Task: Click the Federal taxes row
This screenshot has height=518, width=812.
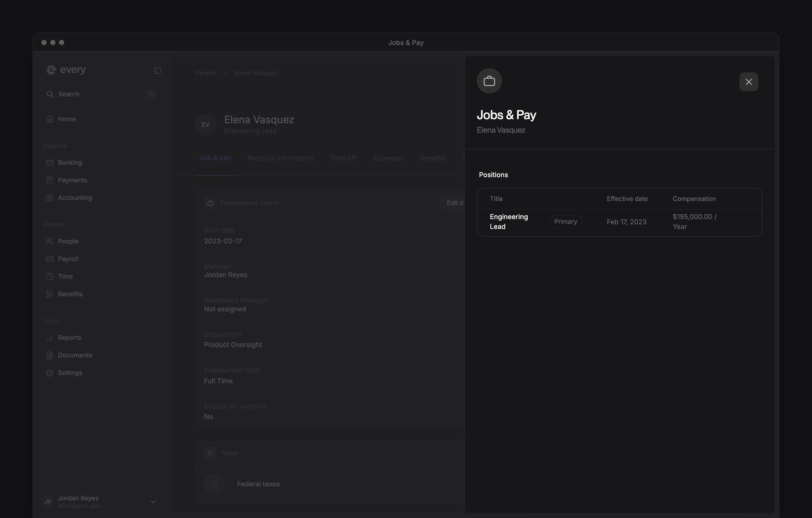Action: pos(330,484)
